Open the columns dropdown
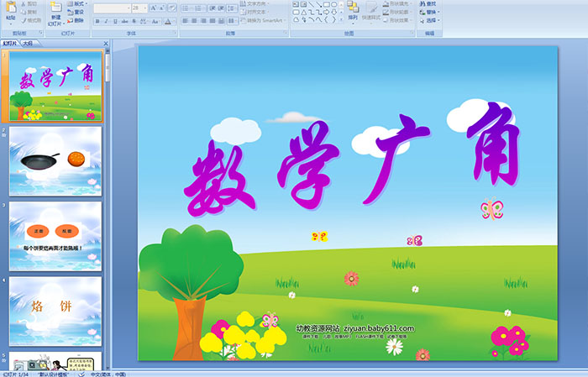The width and height of the screenshot is (588, 377). (x=232, y=21)
